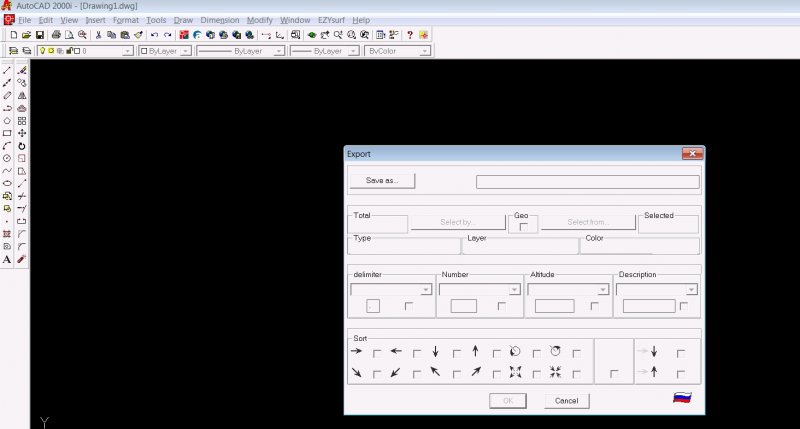Image resolution: width=800 pixels, height=429 pixels.
Task: Click the Print icon in the toolbar
Action: 56,35
